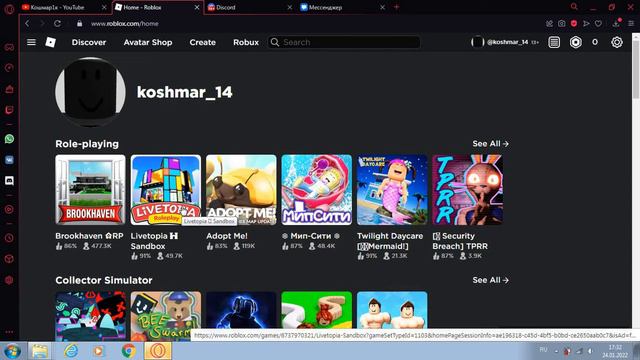Open the МипСити game thumbnail
This screenshot has width=640, height=360.
[316, 189]
